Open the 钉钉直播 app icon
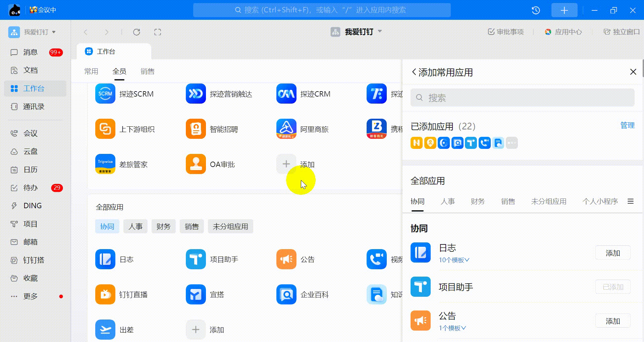Image resolution: width=644 pixels, height=342 pixels. point(105,294)
